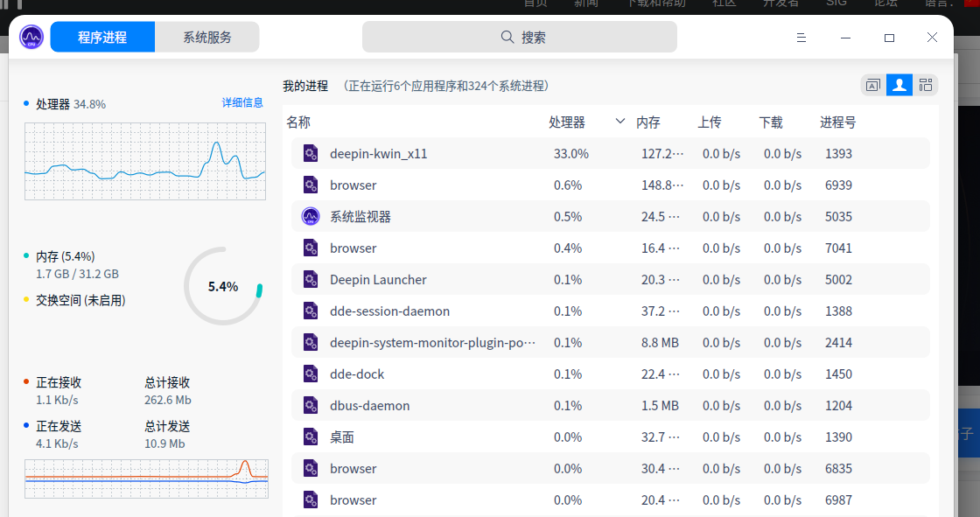Show all processes filter icon
Image resolution: width=980 pixels, height=517 pixels.
(x=926, y=85)
